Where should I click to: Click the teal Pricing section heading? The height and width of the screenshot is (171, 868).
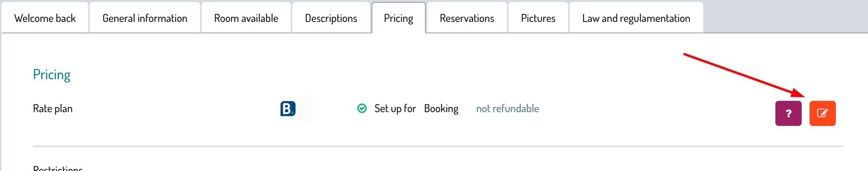[x=51, y=75]
